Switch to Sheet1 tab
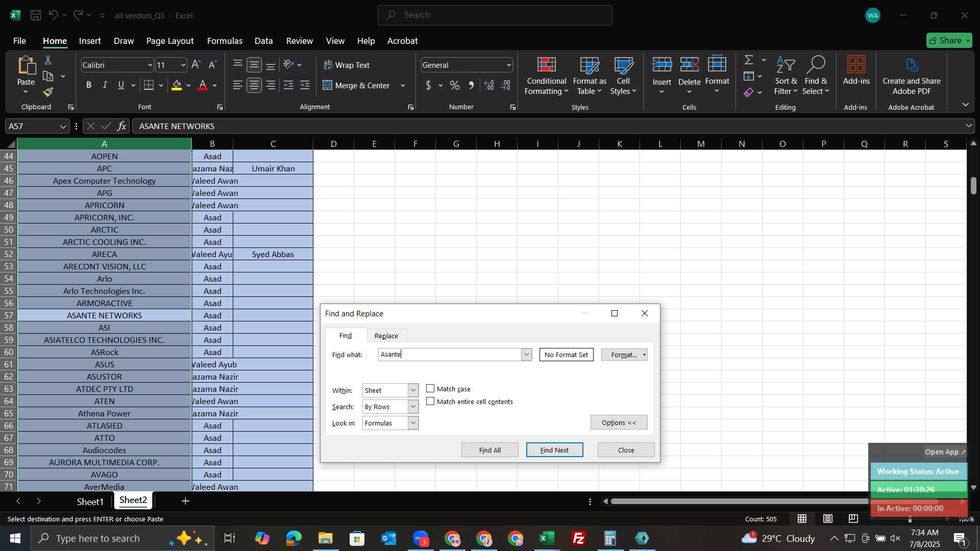This screenshot has height=551, width=980. pos(90,502)
